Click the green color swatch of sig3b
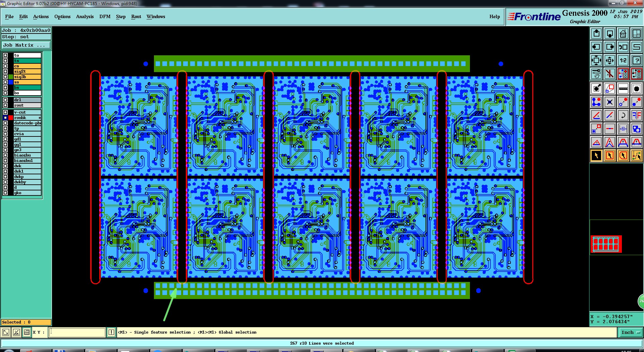The width and height of the screenshot is (644, 352). [x=11, y=77]
